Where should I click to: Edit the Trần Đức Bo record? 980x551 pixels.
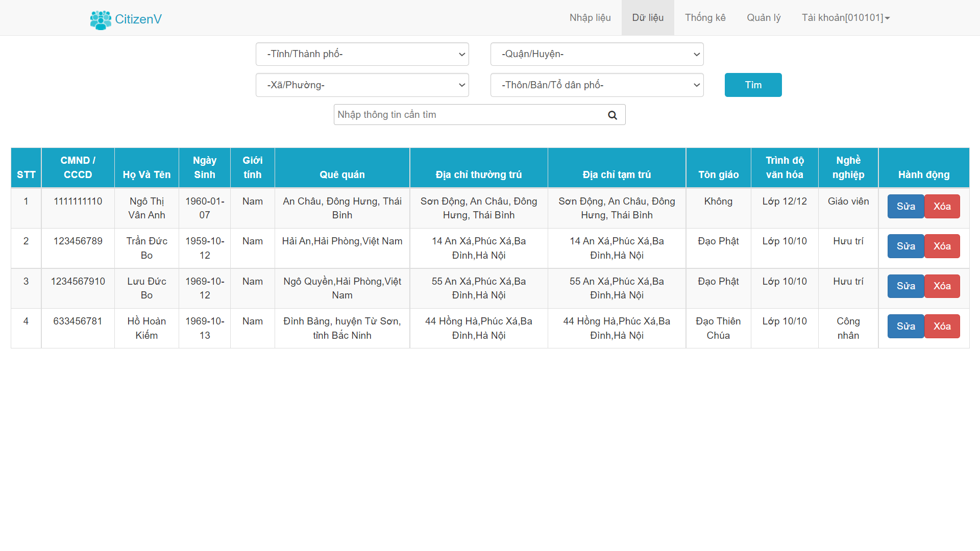(905, 246)
